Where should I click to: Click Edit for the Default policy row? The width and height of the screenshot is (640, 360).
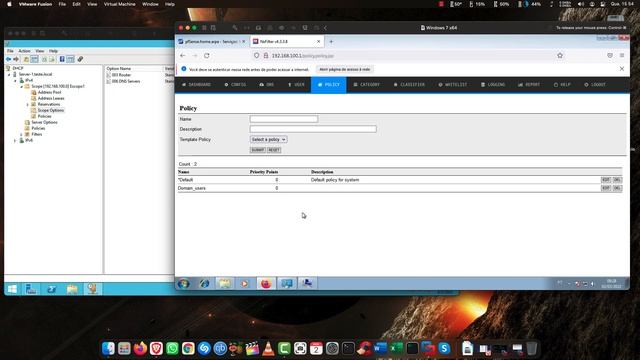pos(606,180)
